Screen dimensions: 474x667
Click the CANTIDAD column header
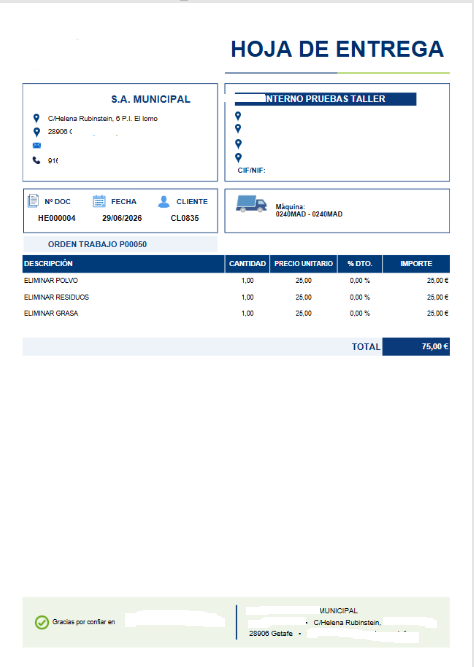click(247, 264)
